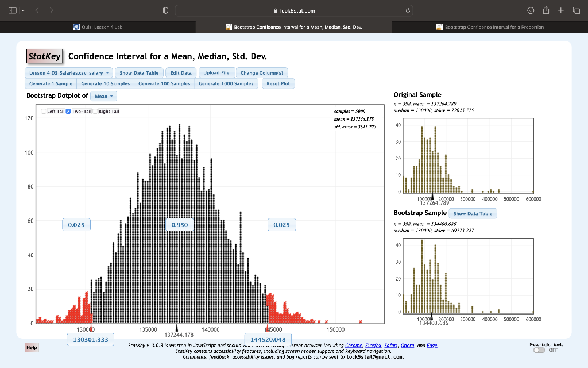
Task: Turn on the Presentation Mode switch
Action: (x=539, y=349)
